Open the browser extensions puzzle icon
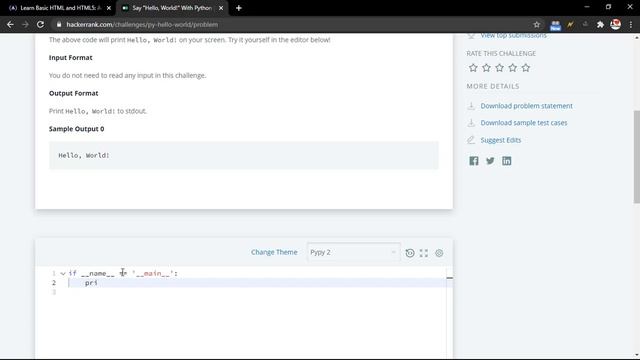 [600, 25]
